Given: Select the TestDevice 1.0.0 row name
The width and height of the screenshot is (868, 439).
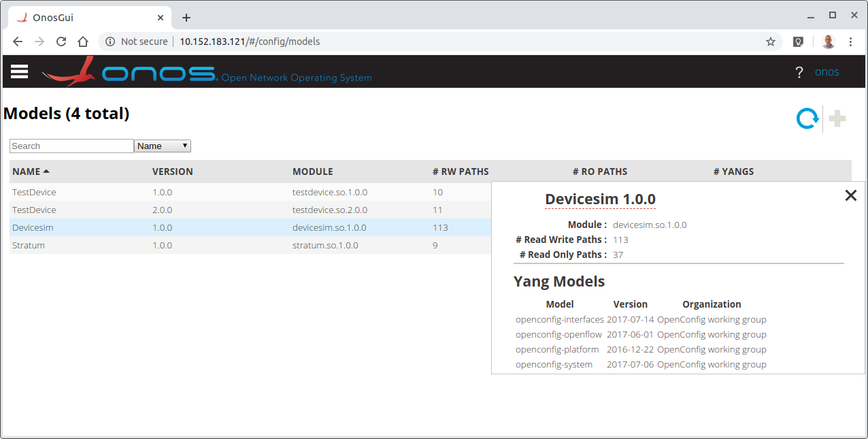Looking at the screenshot, I should pos(34,193).
